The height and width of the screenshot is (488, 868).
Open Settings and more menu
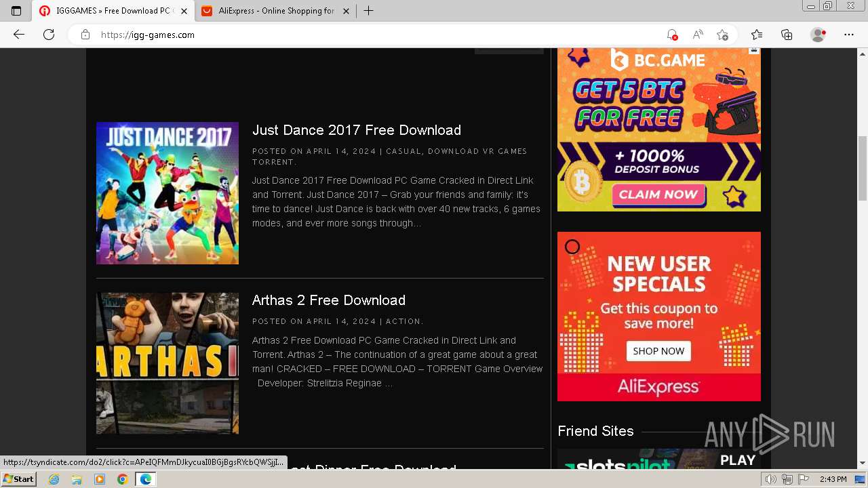coord(849,35)
